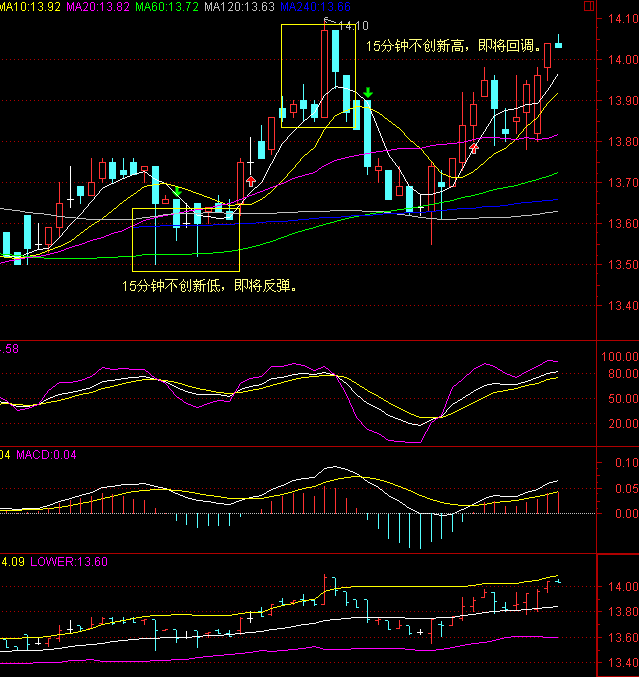Viewport: 639px width, 677px height.
Task: Click the MACD:0.04 indicator label
Action: 46,455
